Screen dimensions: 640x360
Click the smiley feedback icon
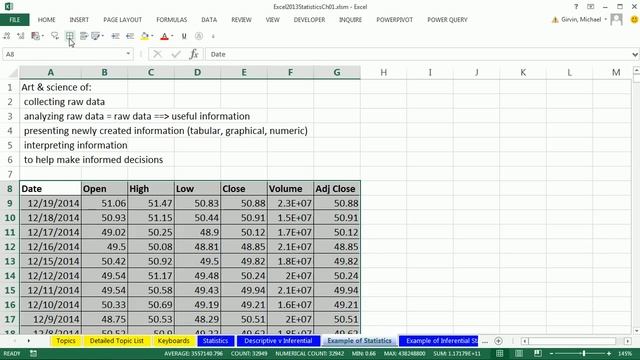tap(634, 19)
